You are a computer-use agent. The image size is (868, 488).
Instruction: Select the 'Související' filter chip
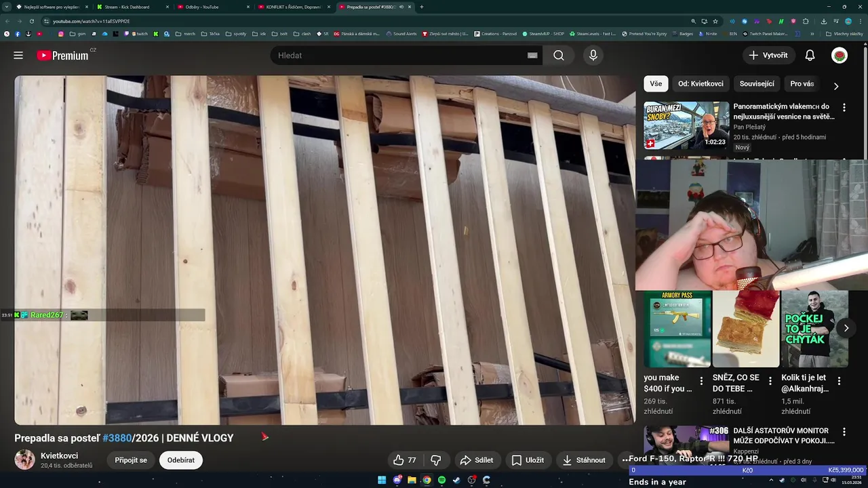(757, 84)
